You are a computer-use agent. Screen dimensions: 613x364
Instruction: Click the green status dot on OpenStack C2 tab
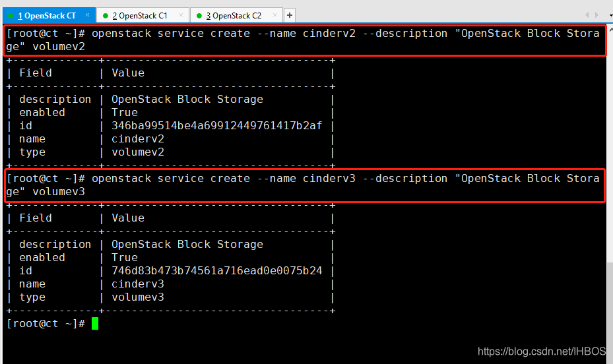199,16
